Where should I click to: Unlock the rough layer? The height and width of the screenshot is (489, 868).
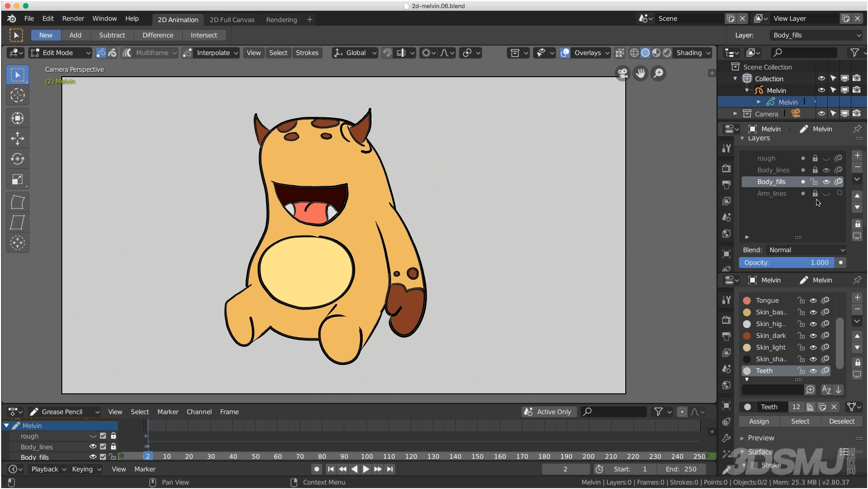click(x=815, y=158)
